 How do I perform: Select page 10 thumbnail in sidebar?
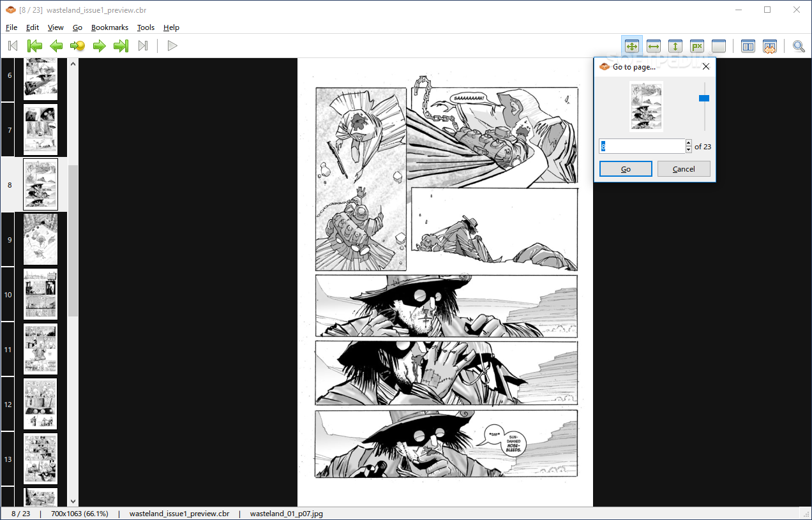40,294
